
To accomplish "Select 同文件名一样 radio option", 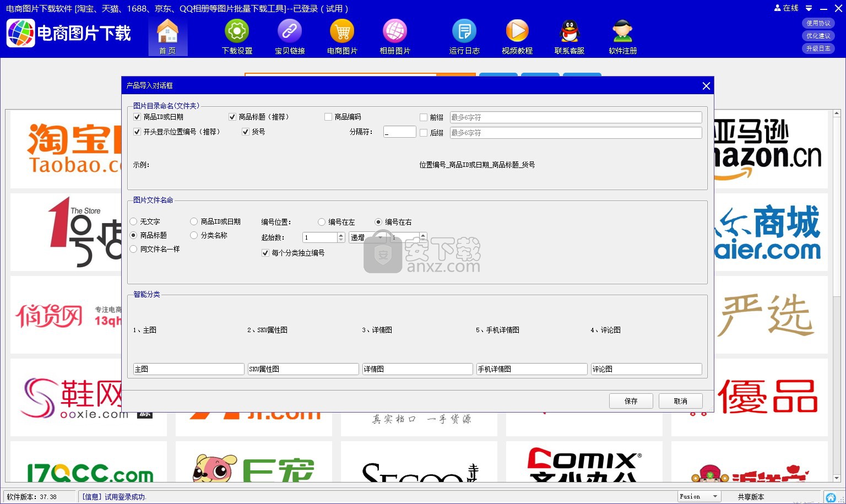I will tap(133, 249).
